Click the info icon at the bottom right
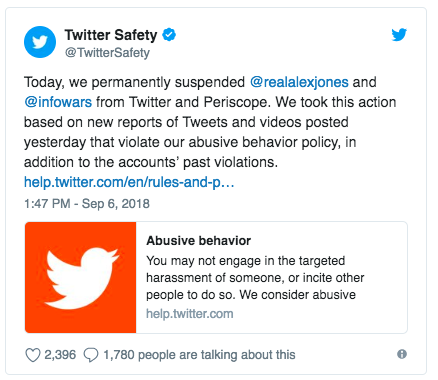 click(402, 354)
